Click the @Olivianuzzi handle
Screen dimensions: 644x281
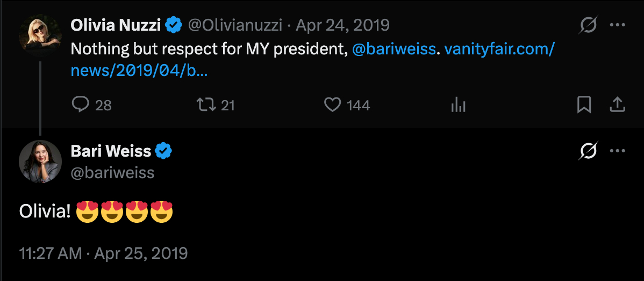pos(235,25)
